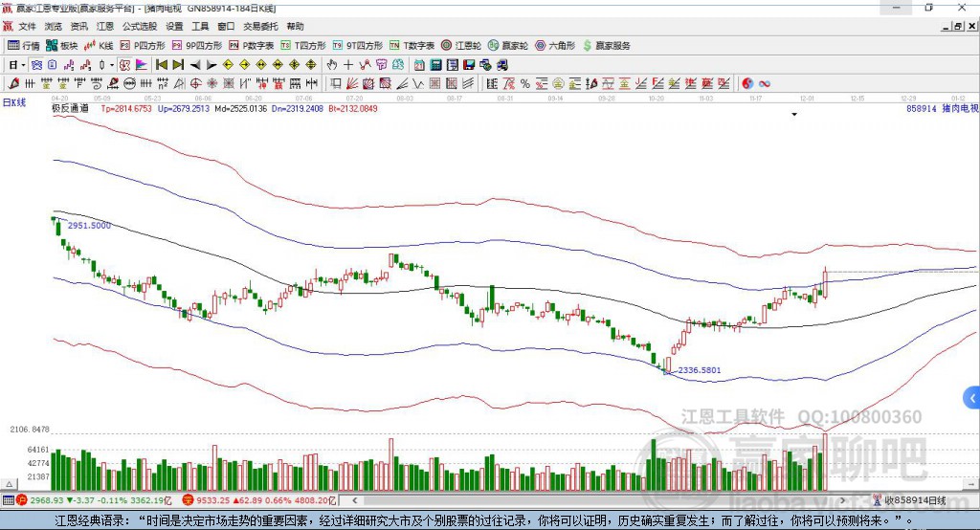Open the 交易委托 menu
Viewport: 980px width, 530px height.
(260, 26)
